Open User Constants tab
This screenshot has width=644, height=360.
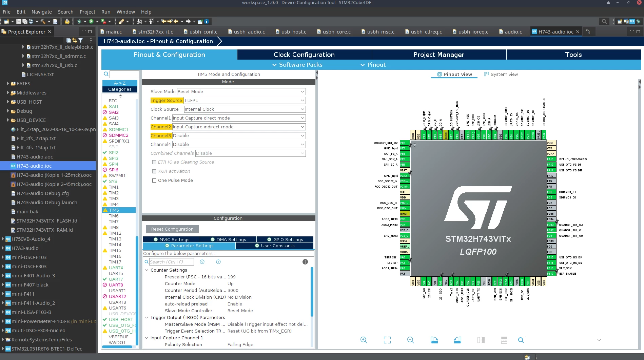pos(274,246)
